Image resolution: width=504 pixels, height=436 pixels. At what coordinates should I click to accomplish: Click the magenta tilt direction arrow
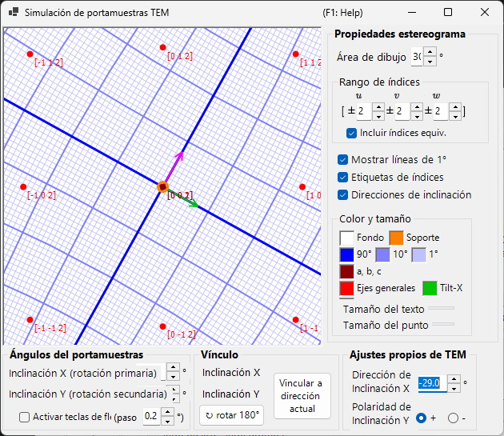[174, 168]
